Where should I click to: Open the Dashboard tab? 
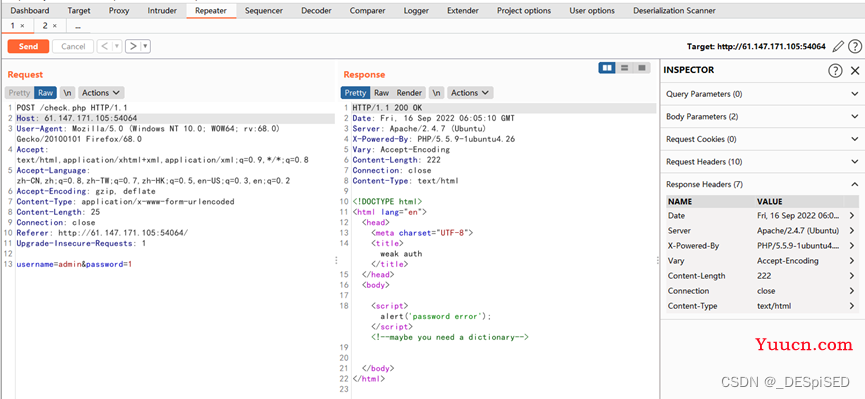pos(30,10)
